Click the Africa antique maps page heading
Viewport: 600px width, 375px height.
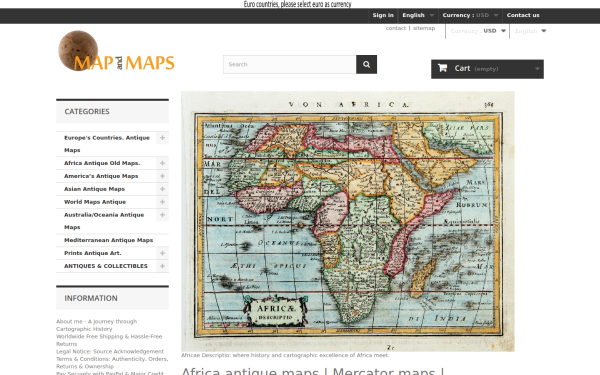(313, 371)
